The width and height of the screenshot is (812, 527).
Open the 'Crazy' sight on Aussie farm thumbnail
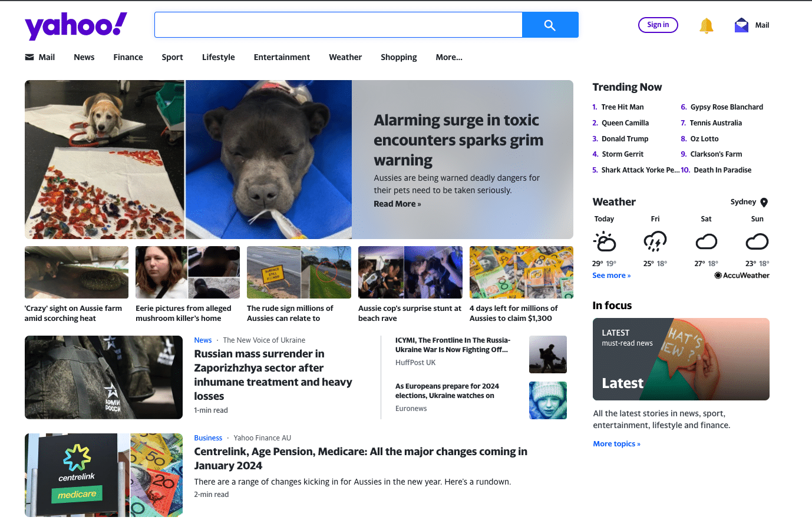(77, 272)
